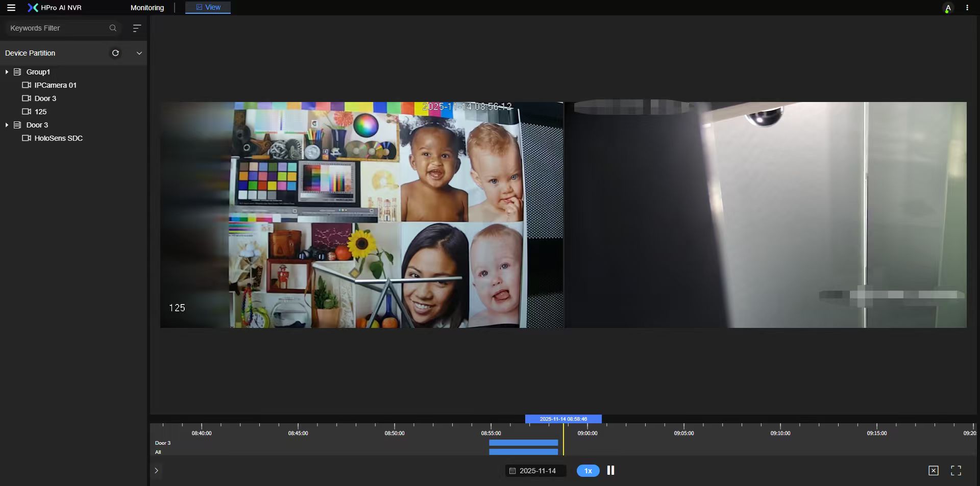Viewport: 980px width, 486px height.
Task: Expand the Group1 tree node
Action: coord(7,72)
